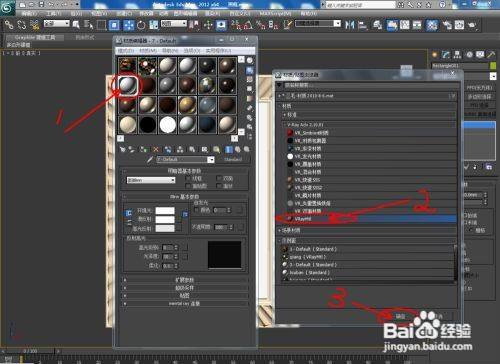
Task: Open the Graphite Modeling Tools tab
Action: coord(35,37)
